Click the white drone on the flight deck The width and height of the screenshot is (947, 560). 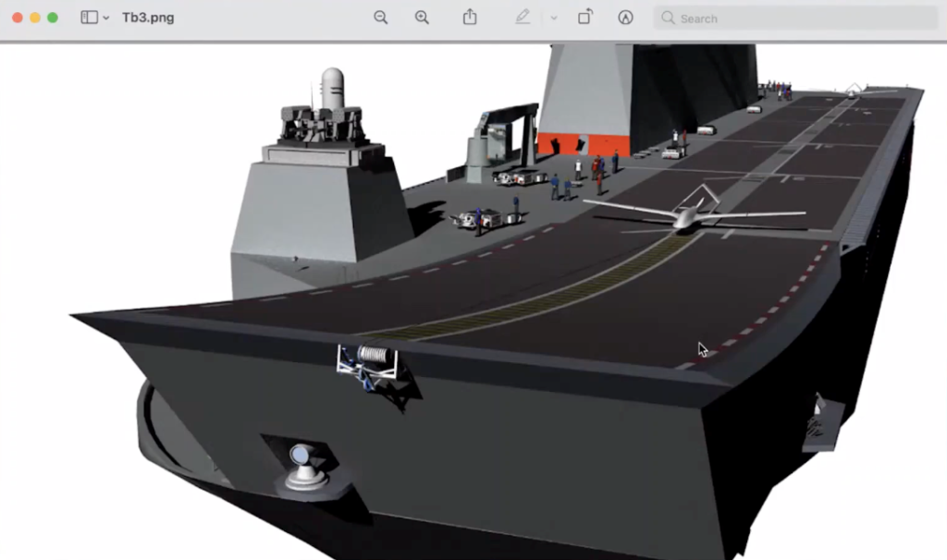tap(687, 214)
